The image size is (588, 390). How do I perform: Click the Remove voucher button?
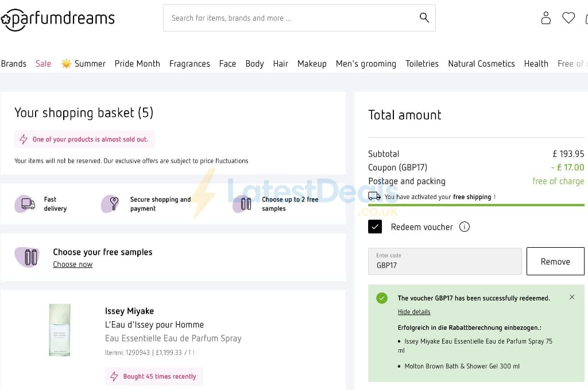point(555,261)
